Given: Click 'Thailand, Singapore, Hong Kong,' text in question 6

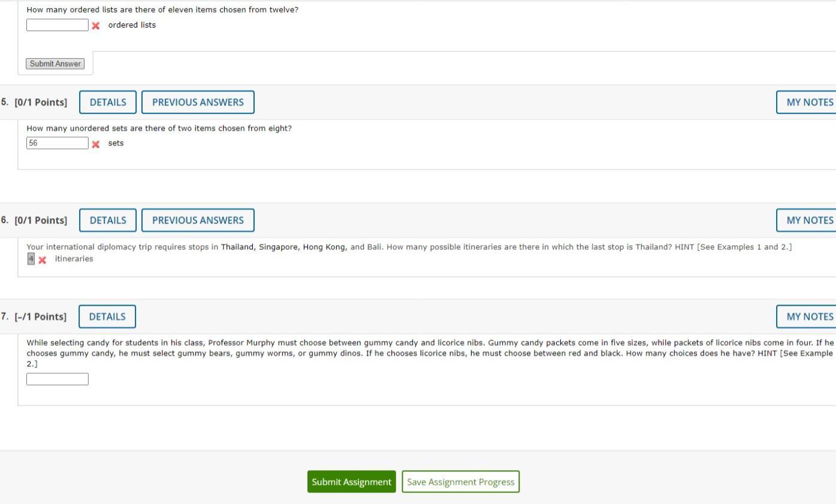Looking at the screenshot, I should 284,247.
